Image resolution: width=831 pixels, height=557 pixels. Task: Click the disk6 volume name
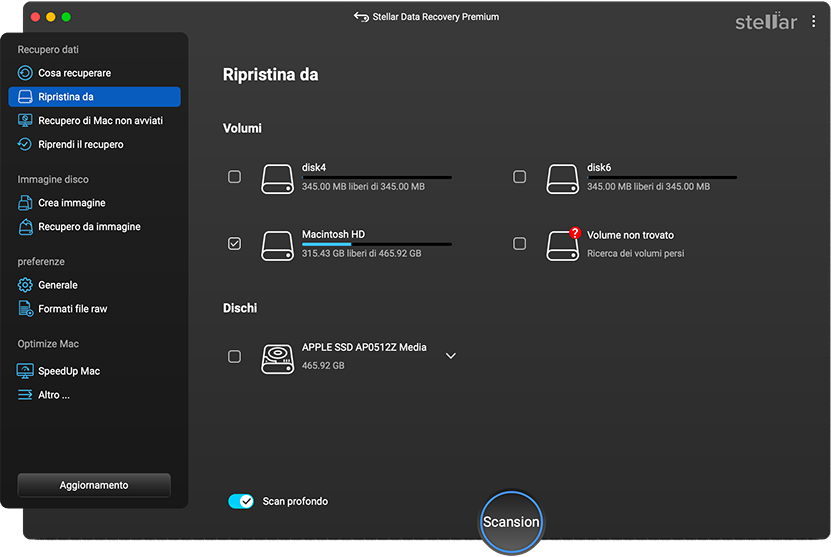(x=599, y=167)
